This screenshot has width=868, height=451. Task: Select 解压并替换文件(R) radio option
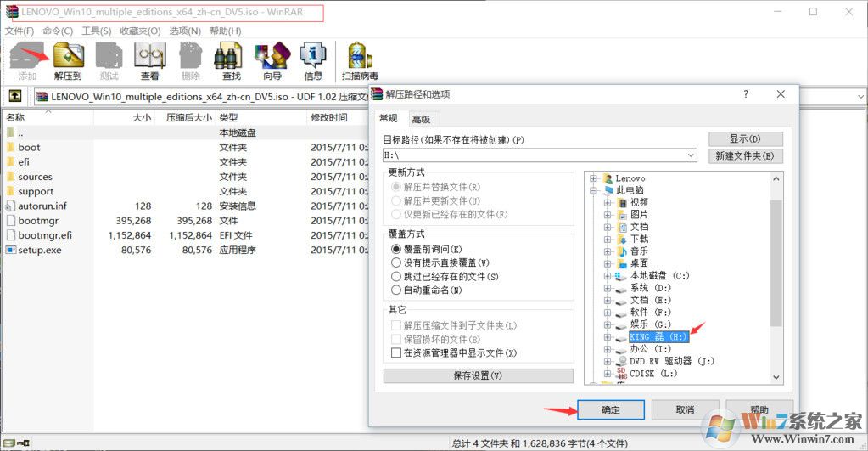click(395, 187)
